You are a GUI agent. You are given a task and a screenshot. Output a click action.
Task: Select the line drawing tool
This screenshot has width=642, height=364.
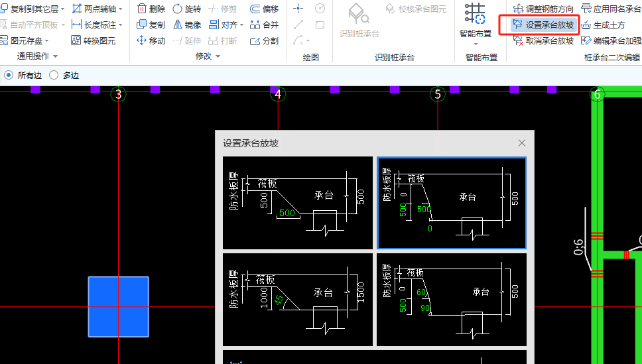[x=298, y=25]
